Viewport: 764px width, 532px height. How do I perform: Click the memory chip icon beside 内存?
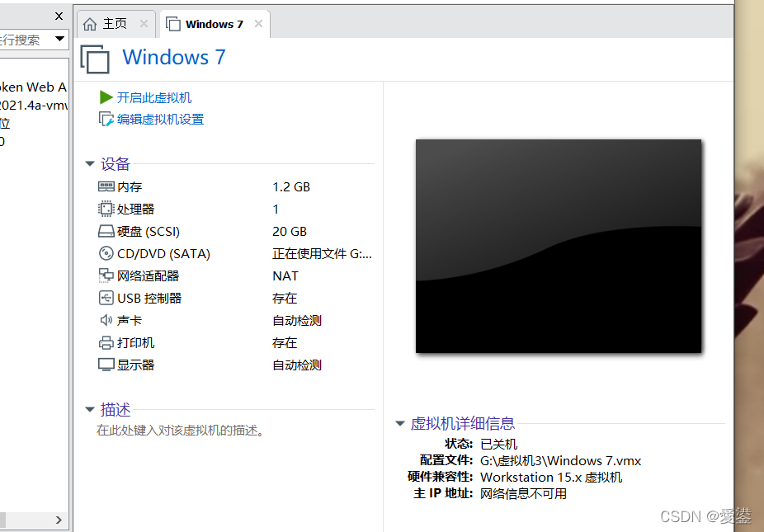[x=106, y=186]
